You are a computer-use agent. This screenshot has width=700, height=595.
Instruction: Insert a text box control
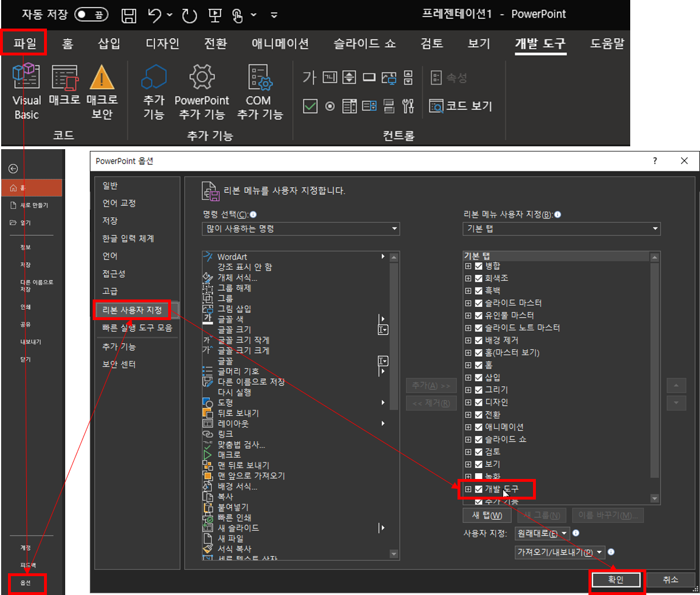[330, 77]
